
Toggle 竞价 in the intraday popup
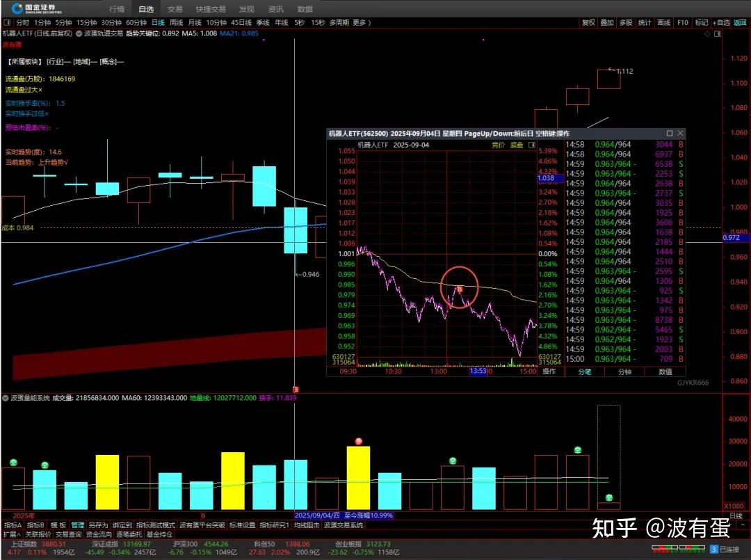(x=498, y=145)
